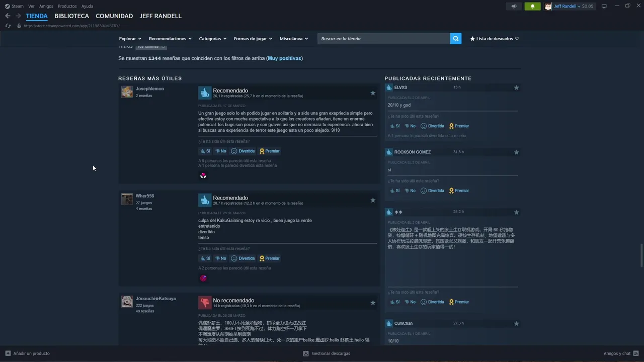This screenshot has width=644, height=362.
Task: Vote Sí on Wher558's review
Action: (205, 258)
